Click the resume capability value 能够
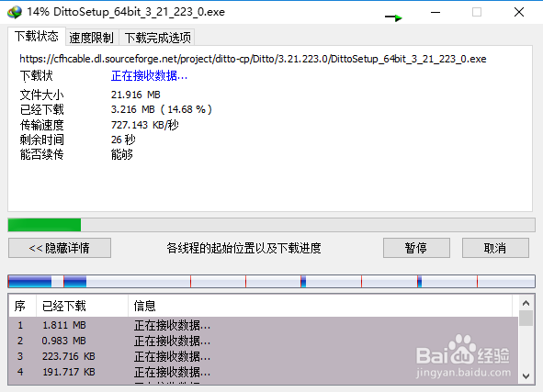 (122, 154)
